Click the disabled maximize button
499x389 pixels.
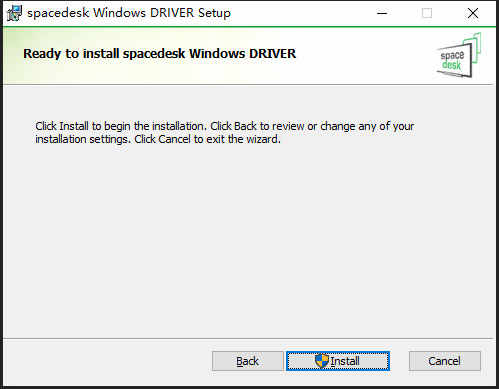[x=427, y=13]
